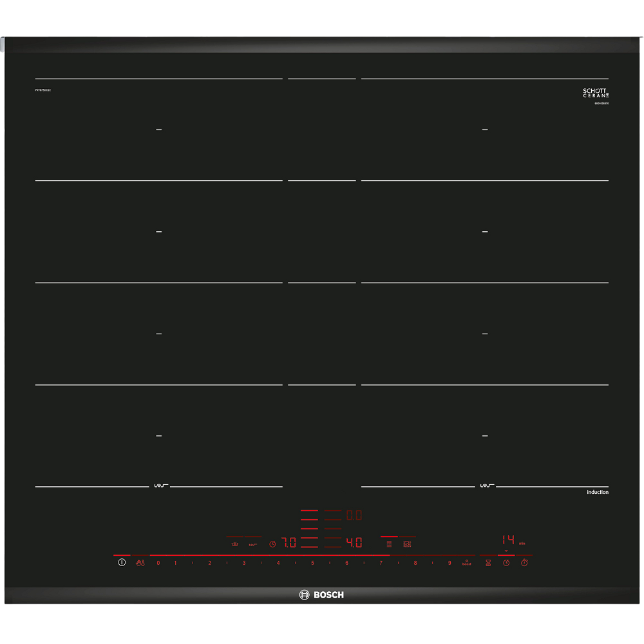Set power level to 3 on slider
644x644 pixels.
point(244,563)
